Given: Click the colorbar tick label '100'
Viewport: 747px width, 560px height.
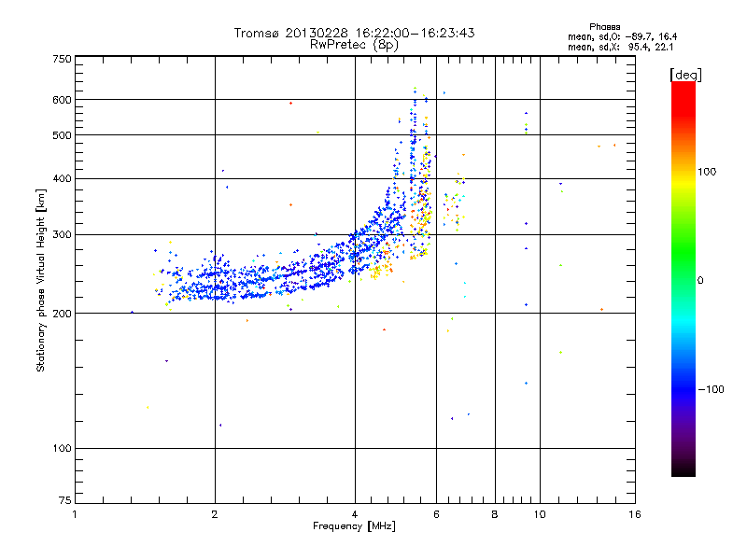Looking at the screenshot, I should point(707,172).
